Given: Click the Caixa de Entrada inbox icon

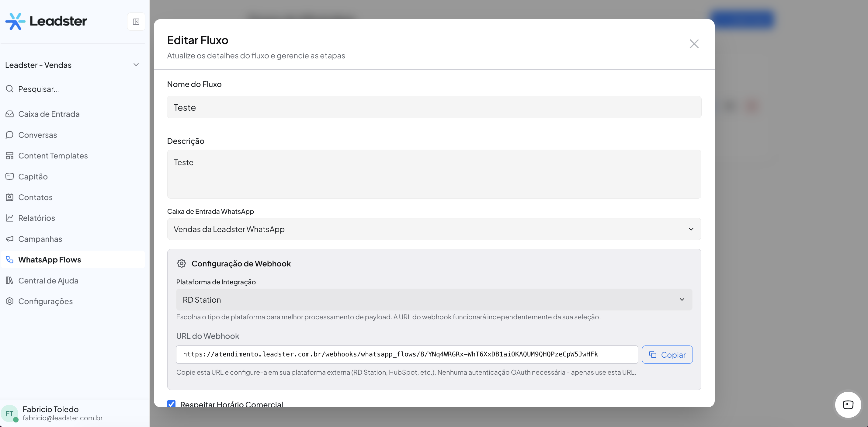Looking at the screenshot, I should 9,114.
